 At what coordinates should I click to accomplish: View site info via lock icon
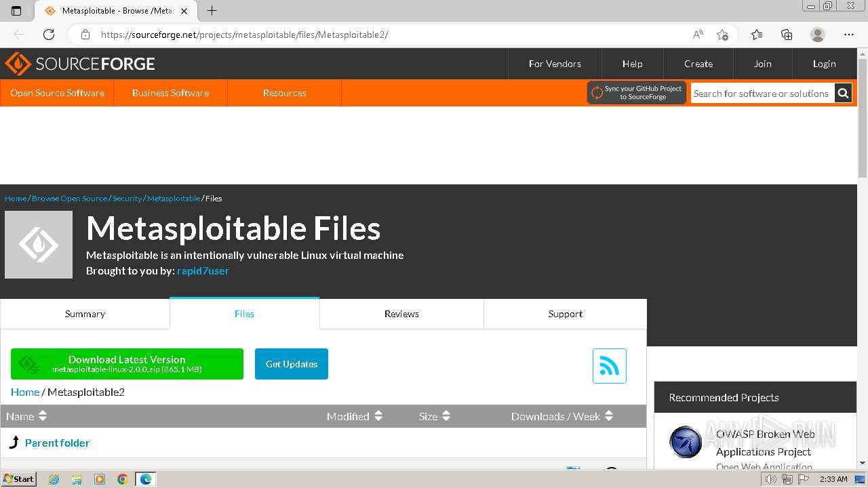click(85, 35)
